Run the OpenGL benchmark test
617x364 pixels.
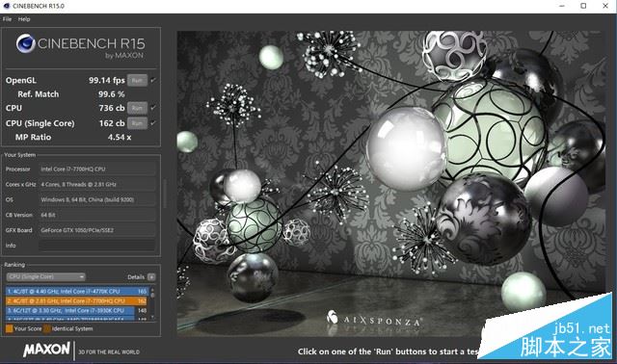pyautogui.click(x=137, y=80)
